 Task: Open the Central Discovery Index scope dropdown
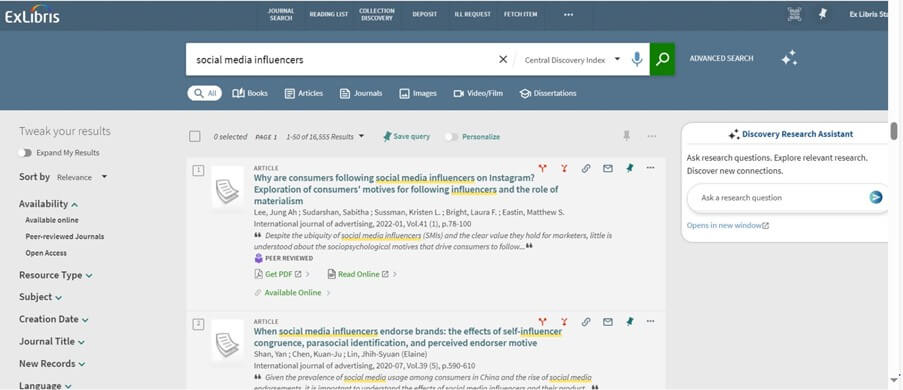point(572,60)
